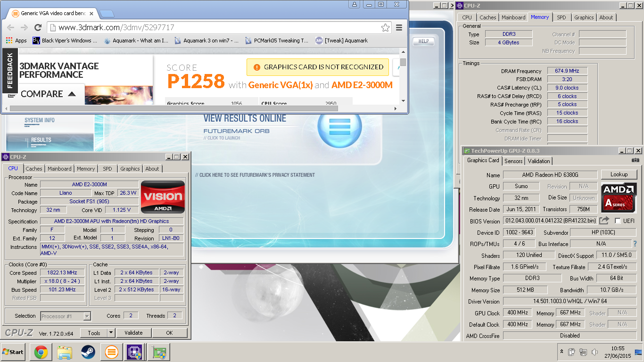
Task: Open 'Aquamark 3 on win7' bookmark
Action: (206, 41)
